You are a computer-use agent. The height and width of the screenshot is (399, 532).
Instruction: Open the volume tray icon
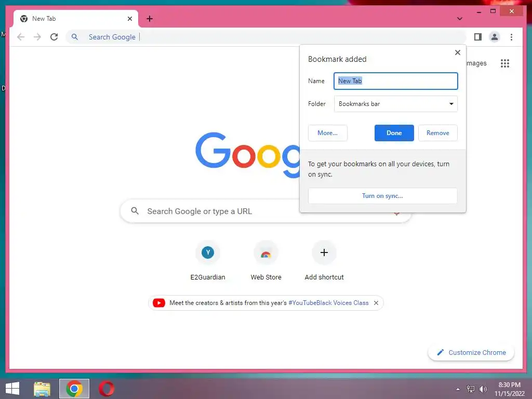pyautogui.click(x=483, y=389)
